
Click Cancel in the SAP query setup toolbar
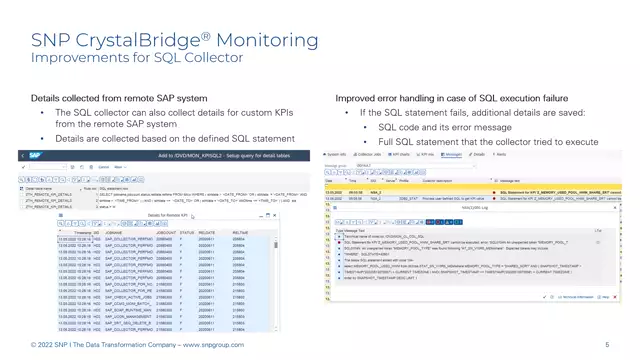pos(104,167)
